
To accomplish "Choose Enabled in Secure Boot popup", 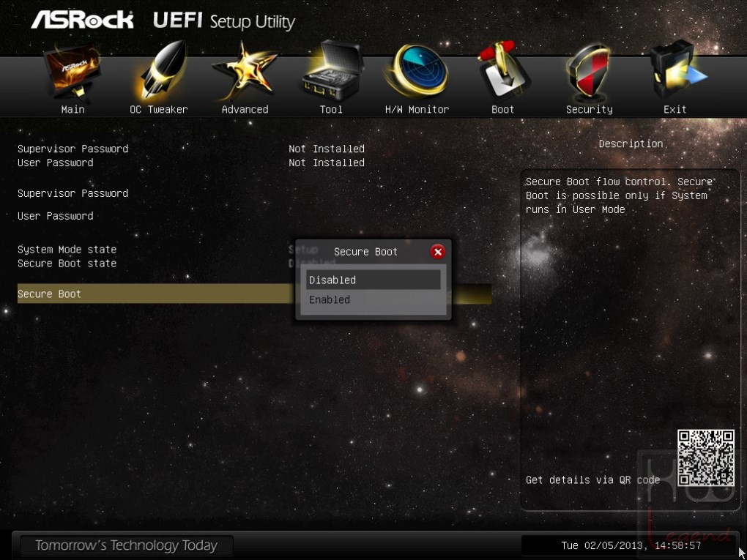I will click(373, 300).
